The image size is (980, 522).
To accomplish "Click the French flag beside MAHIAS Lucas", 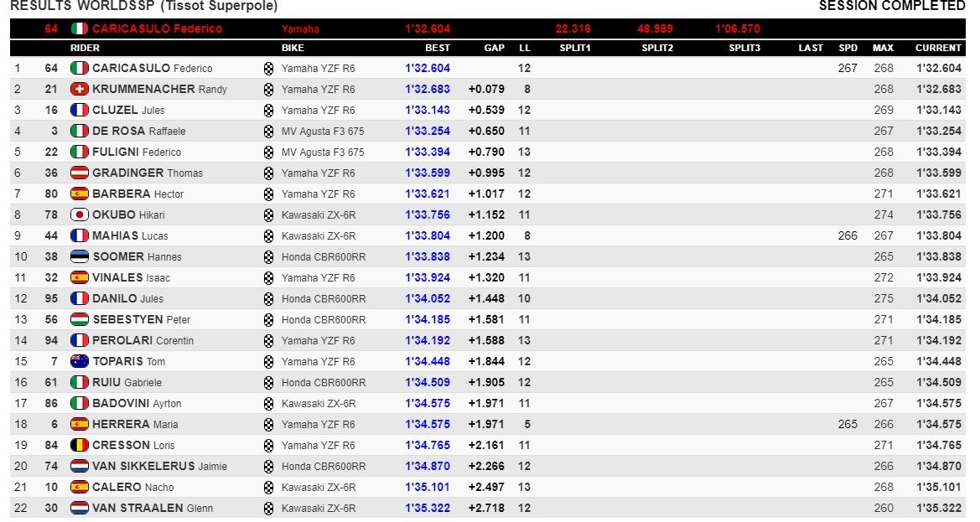I will [80, 236].
